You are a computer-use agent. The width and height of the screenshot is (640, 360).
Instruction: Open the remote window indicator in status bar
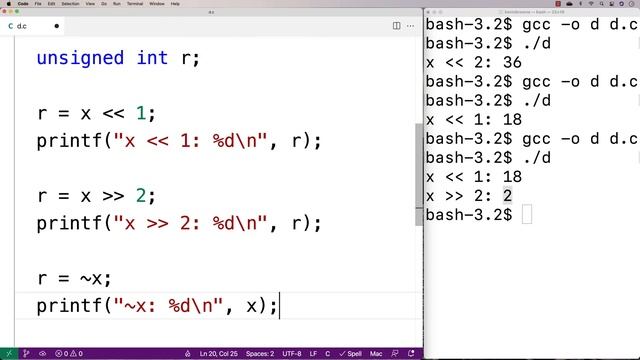[9, 353]
